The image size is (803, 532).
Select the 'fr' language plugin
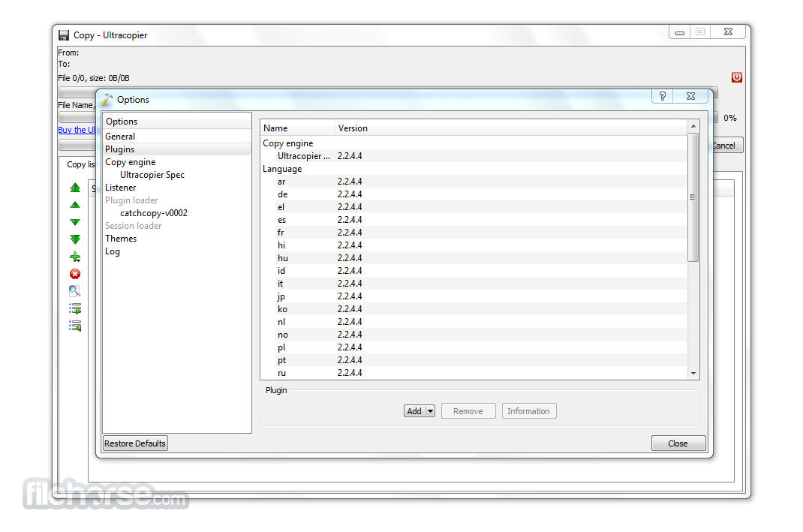pyautogui.click(x=474, y=233)
